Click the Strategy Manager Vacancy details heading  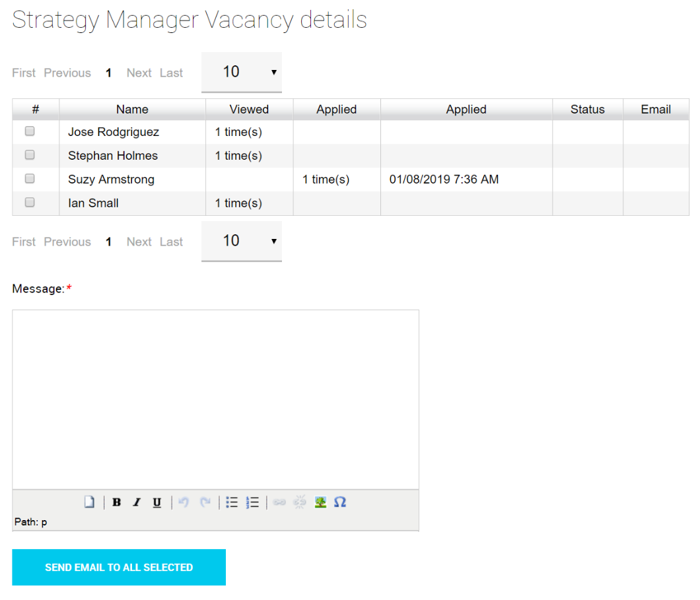190,20
